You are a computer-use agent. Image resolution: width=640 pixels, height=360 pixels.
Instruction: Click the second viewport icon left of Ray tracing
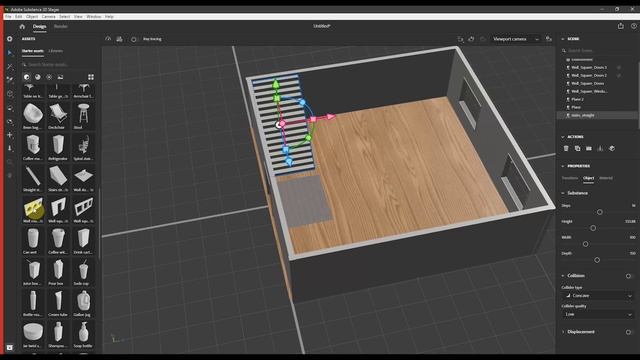point(119,39)
